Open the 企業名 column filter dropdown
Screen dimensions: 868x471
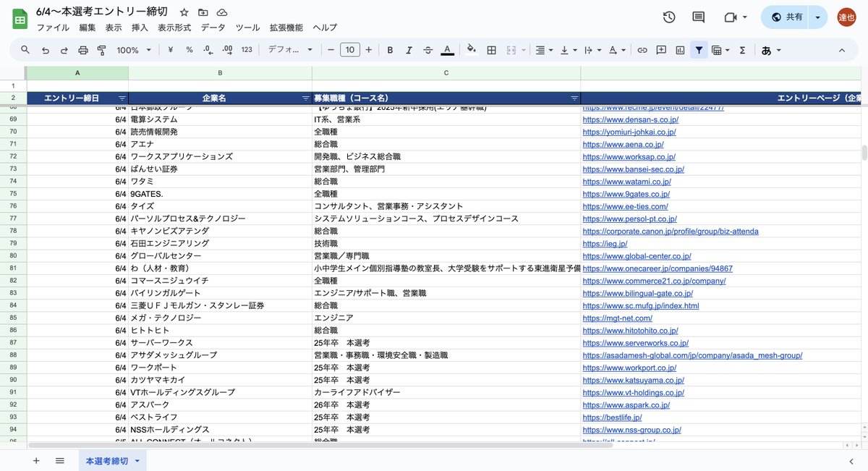pos(305,98)
